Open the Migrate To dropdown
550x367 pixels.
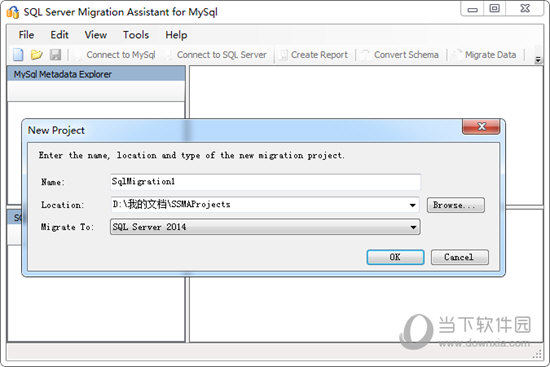click(265, 227)
